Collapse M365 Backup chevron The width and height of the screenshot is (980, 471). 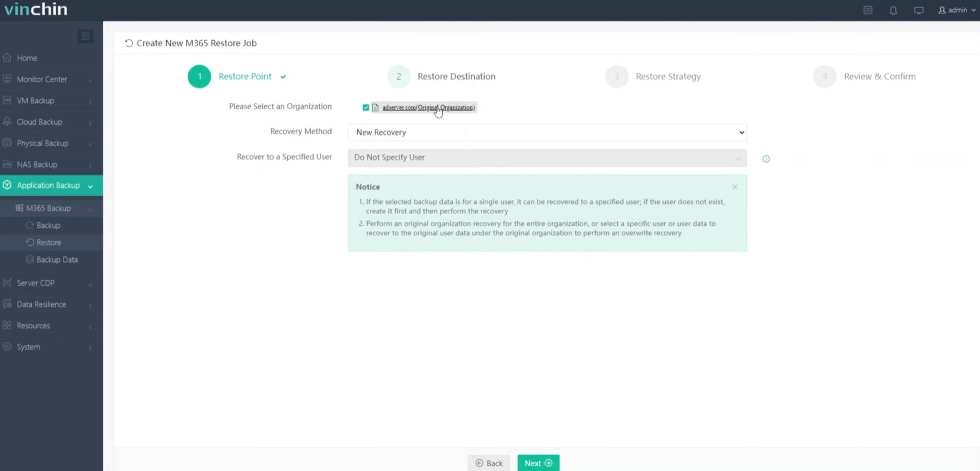(90, 209)
